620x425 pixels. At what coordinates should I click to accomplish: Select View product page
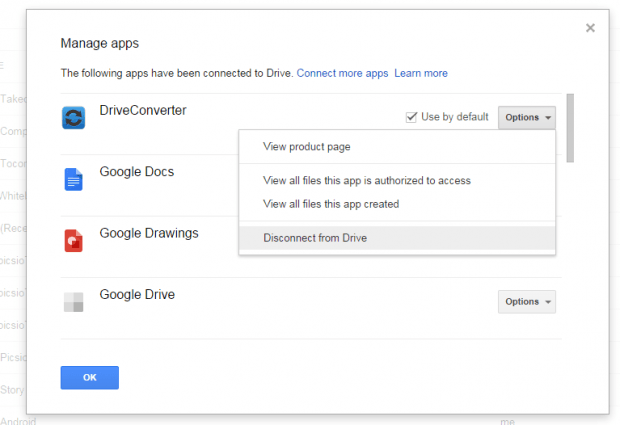click(397, 147)
